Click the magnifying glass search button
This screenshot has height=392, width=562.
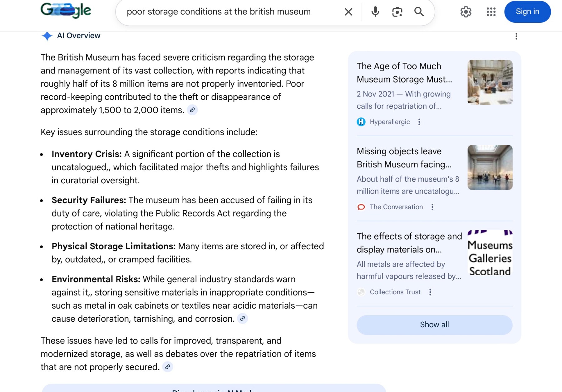[419, 12]
